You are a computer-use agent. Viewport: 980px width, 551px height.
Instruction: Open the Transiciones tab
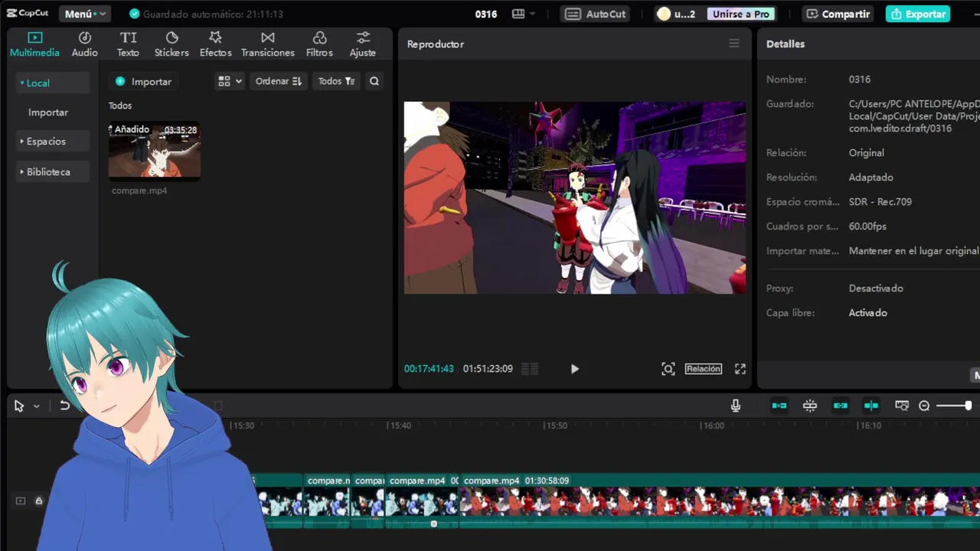click(267, 44)
